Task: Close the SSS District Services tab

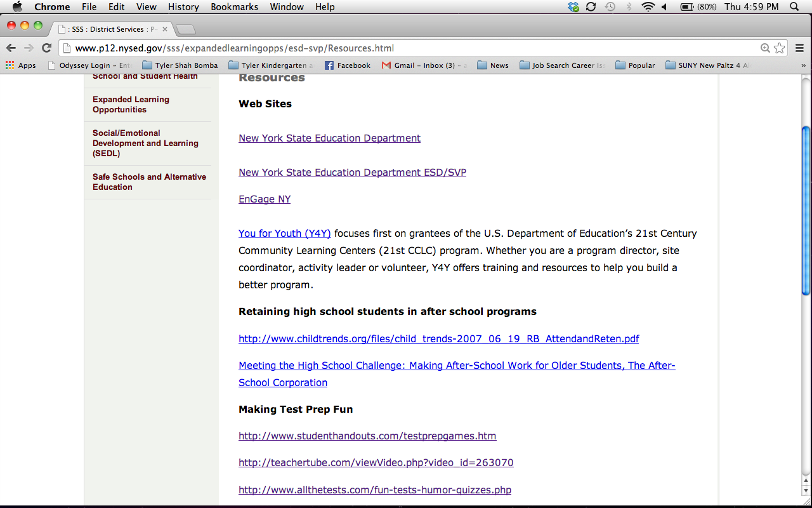Action: pyautogui.click(x=165, y=29)
